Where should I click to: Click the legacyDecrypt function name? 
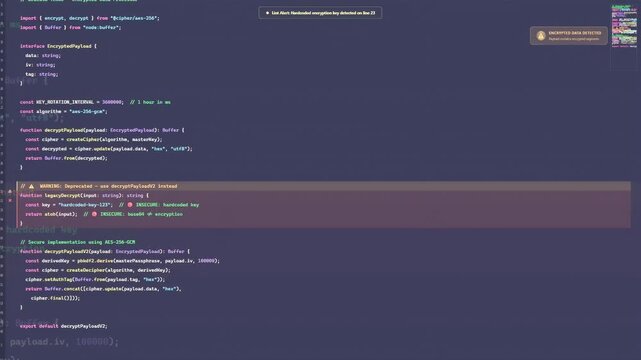pos(63,196)
